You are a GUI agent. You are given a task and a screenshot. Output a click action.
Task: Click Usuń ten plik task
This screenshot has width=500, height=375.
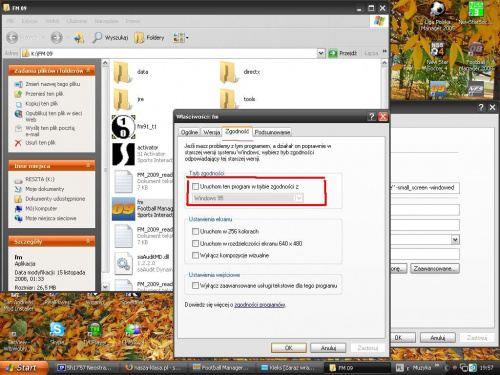point(40,143)
